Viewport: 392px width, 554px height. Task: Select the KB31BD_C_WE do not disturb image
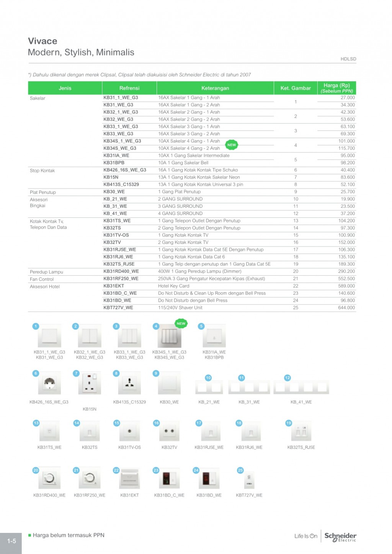pyautogui.click(x=169, y=479)
